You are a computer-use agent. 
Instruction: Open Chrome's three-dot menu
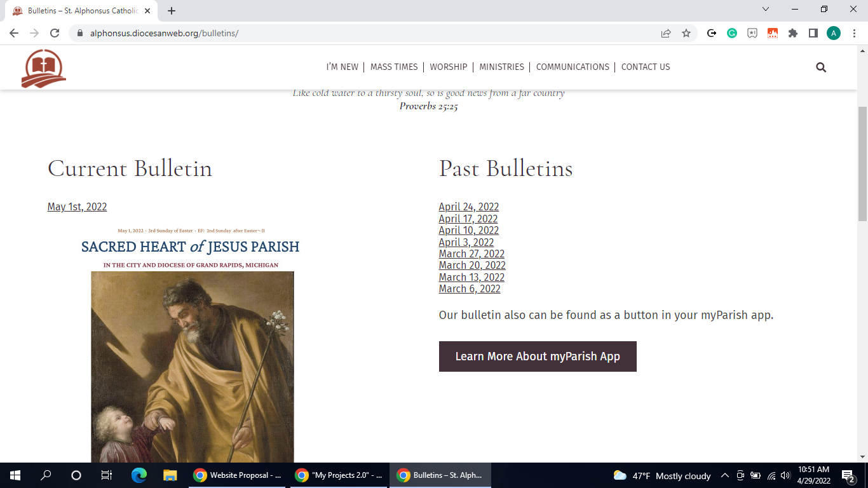[854, 33]
